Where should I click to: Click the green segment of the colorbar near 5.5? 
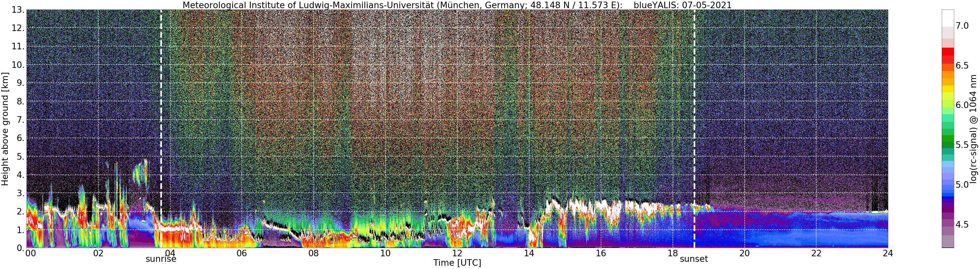[947, 145]
